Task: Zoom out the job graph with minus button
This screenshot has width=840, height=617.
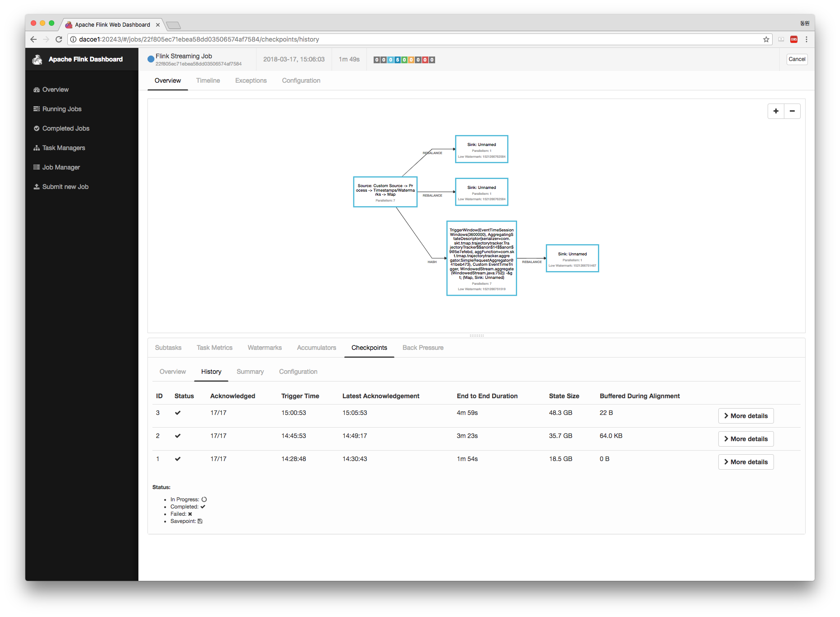Action: point(792,111)
